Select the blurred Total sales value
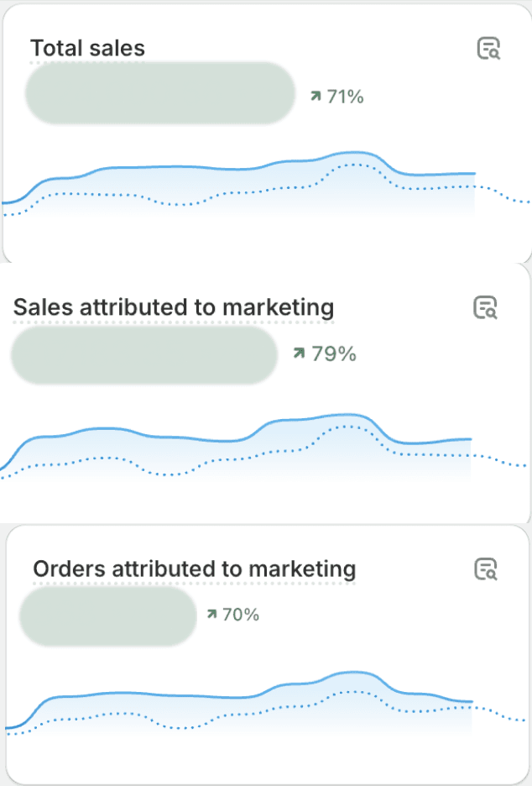The image size is (532, 786). pos(159,93)
